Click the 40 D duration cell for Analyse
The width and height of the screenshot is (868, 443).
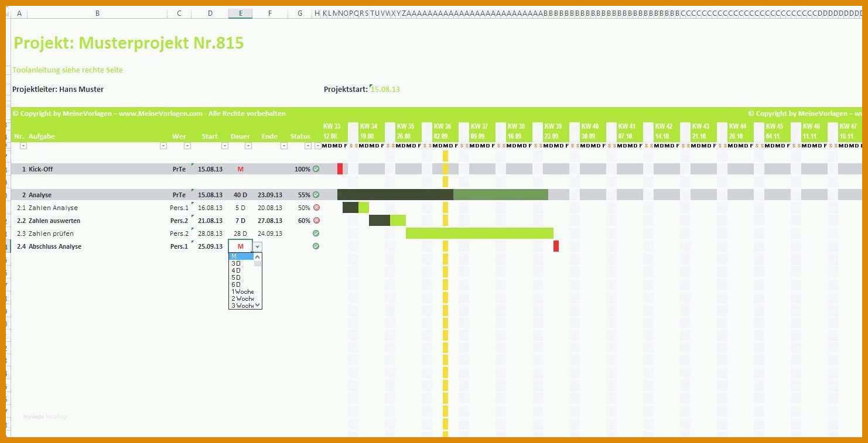coord(240,195)
